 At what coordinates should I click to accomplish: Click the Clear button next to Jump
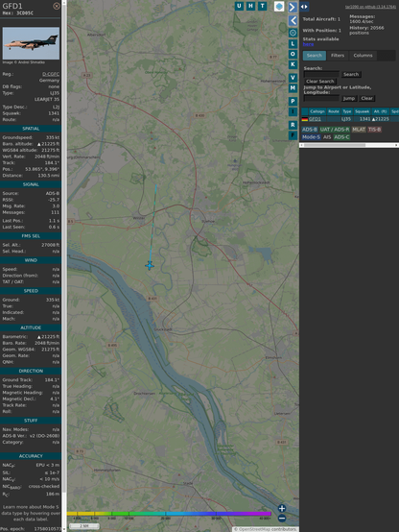point(366,98)
